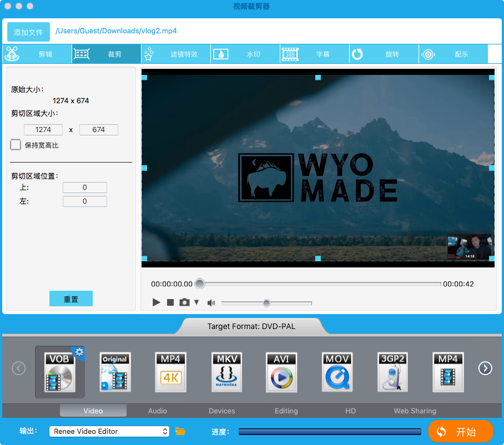Viewport: 504px width, 445px height.
Task: Click the 开始 start button
Action: pos(461,432)
